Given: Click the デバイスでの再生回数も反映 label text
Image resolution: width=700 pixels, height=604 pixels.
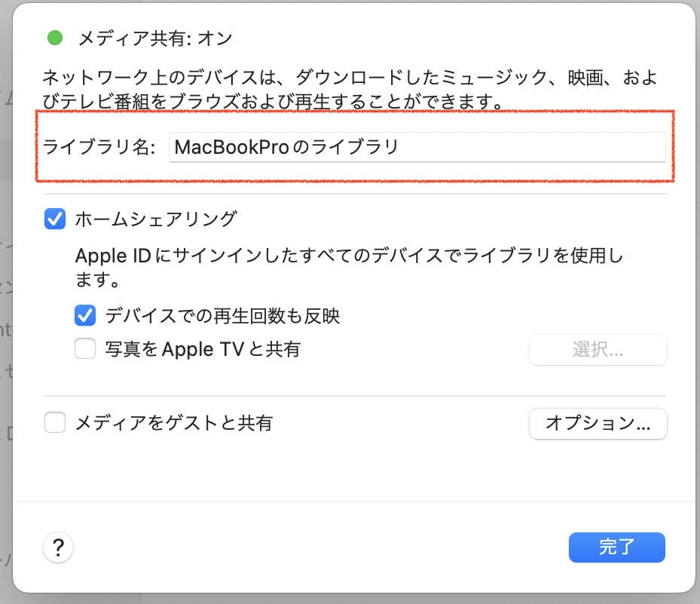Looking at the screenshot, I should tap(223, 315).
